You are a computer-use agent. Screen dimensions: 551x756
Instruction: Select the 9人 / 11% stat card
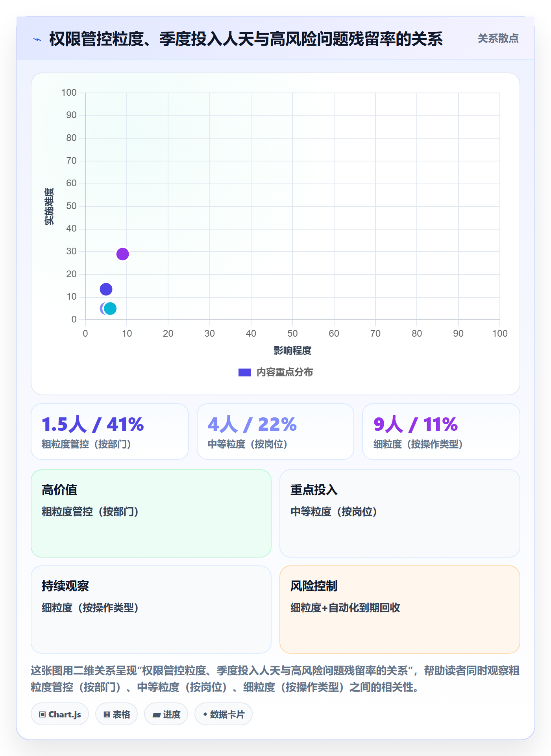(441, 432)
